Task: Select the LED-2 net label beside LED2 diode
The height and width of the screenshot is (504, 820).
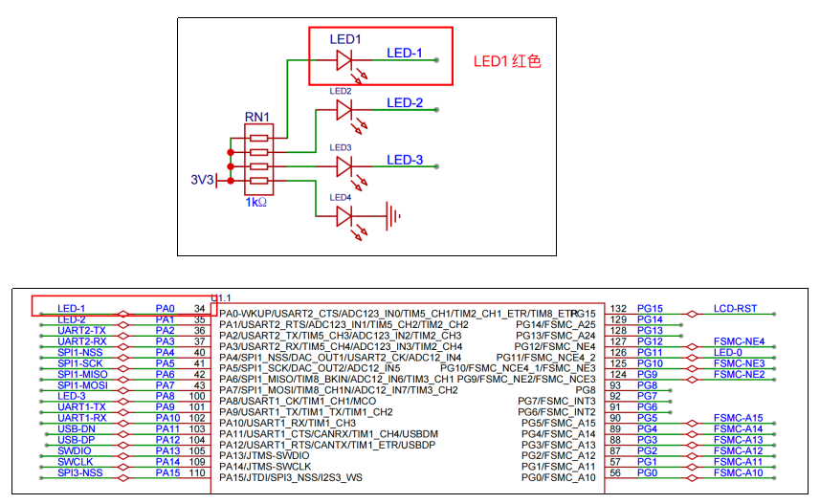Action: pyautogui.click(x=404, y=102)
